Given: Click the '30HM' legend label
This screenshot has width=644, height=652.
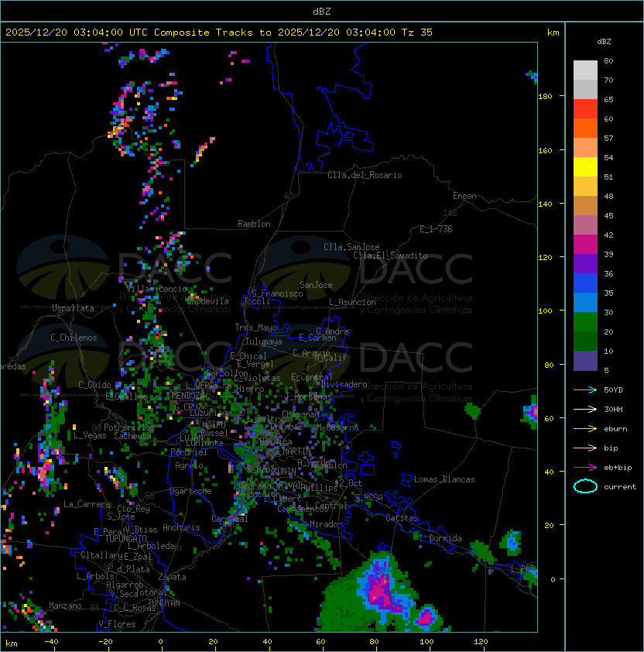Looking at the screenshot, I should coord(613,410).
